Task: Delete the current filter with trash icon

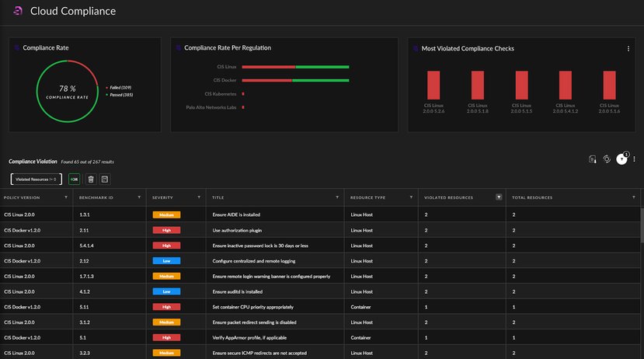Action: 91,179
